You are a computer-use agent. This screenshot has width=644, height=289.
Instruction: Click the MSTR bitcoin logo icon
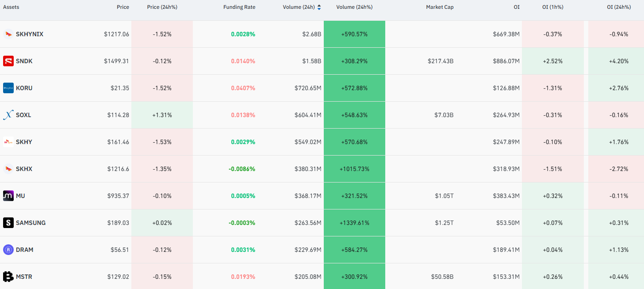click(x=8, y=277)
